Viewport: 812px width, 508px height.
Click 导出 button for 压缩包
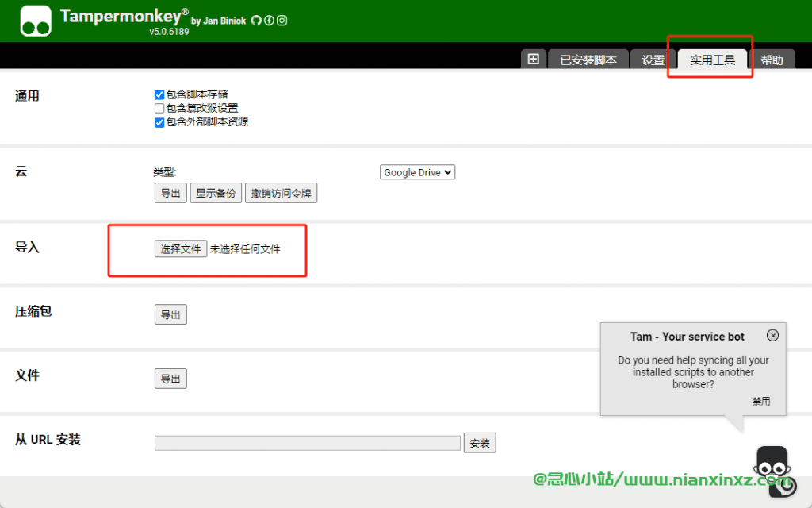coord(170,314)
